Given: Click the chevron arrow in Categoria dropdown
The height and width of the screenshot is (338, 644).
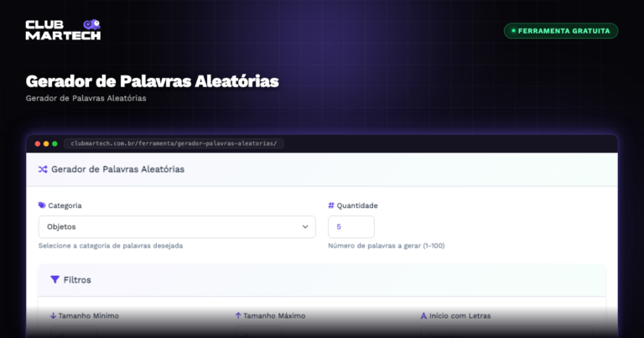Looking at the screenshot, I should point(305,226).
